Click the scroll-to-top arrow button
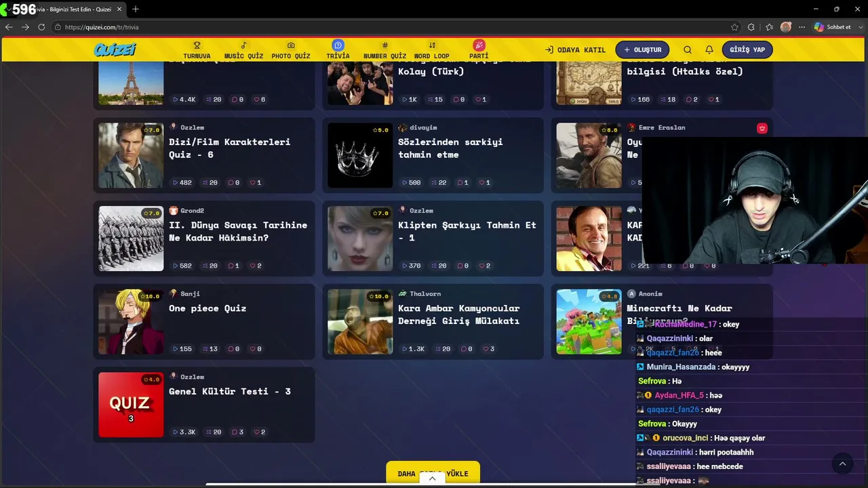This screenshot has width=868, height=488. (842, 464)
